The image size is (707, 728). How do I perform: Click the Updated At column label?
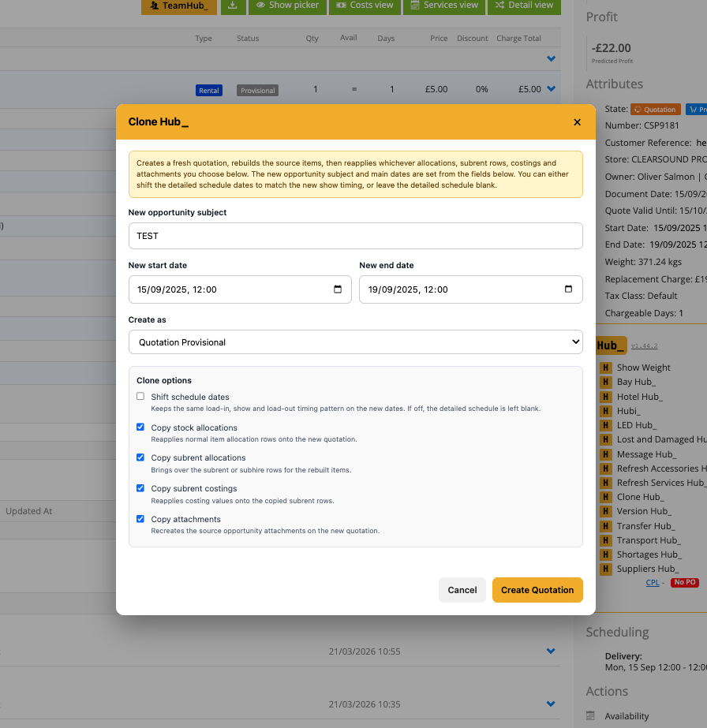[28, 511]
